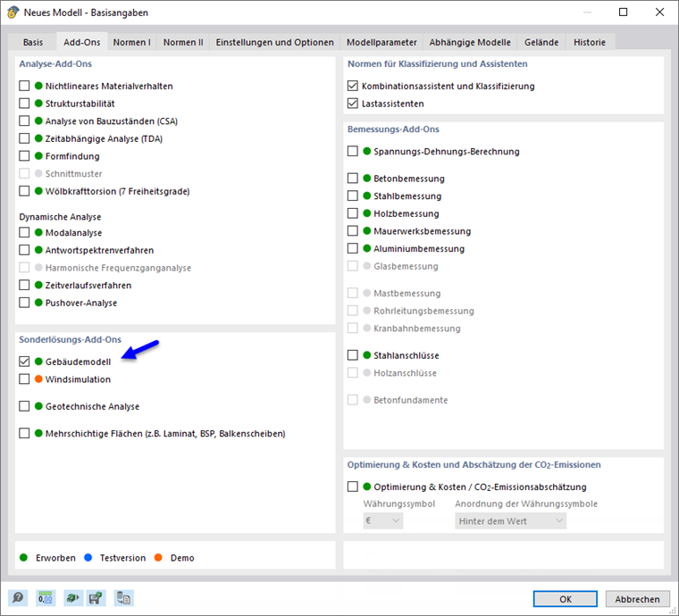Tick Wölbkrafttorsion (7 Freiheitsgrade)
679x616 pixels.
(24, 191)
